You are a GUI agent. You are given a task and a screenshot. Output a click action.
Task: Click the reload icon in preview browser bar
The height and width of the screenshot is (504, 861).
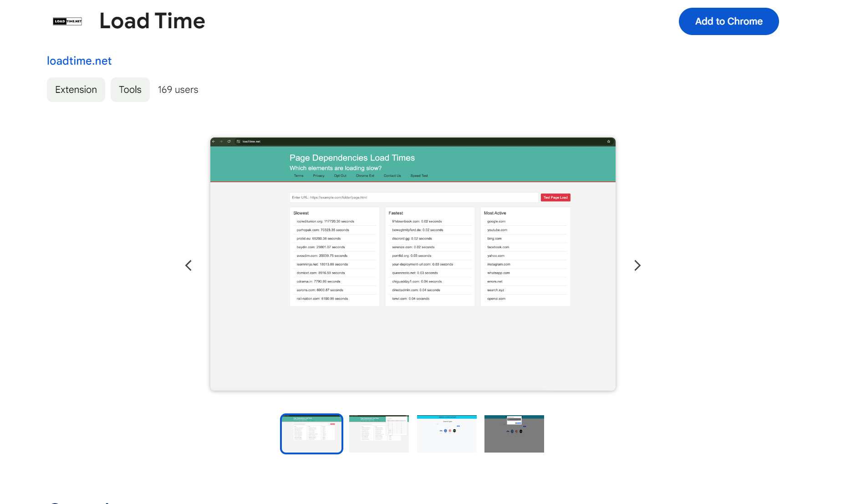coord(229,142)
